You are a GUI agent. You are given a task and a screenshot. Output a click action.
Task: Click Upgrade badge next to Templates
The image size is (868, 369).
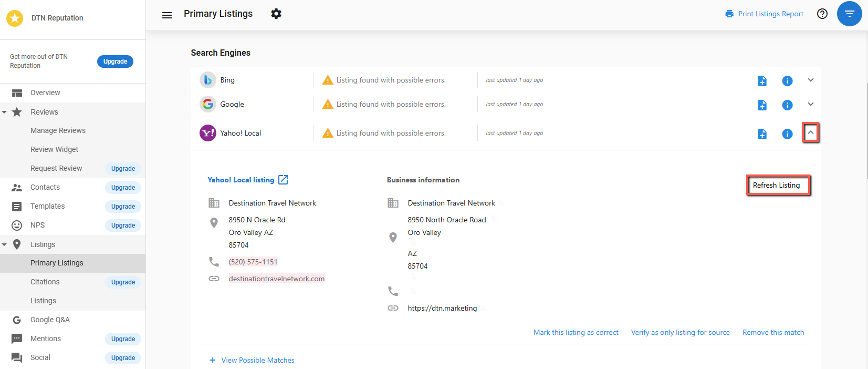click(123, 207)
